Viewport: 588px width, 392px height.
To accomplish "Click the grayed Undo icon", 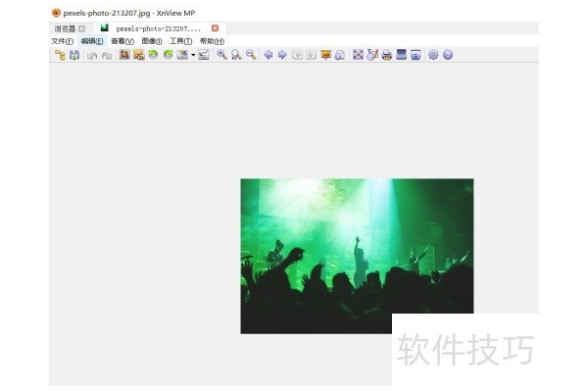I will pyautogui.click(x=92, y=55).
